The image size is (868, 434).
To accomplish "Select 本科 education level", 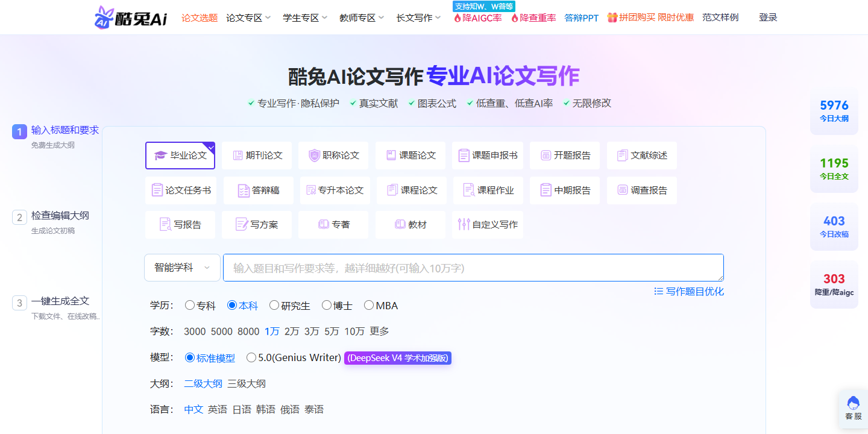I will pyautogui.click(x=232, y=305).
